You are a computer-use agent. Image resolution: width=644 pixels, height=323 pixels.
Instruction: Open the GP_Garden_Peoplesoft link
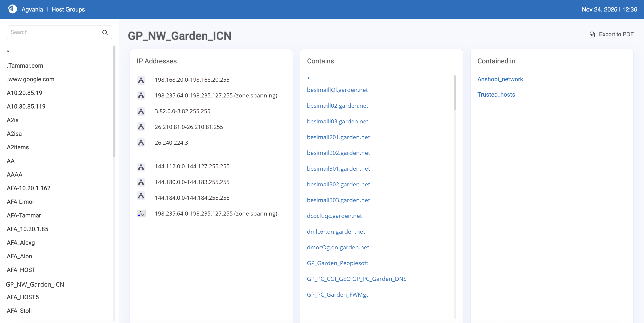338,263
